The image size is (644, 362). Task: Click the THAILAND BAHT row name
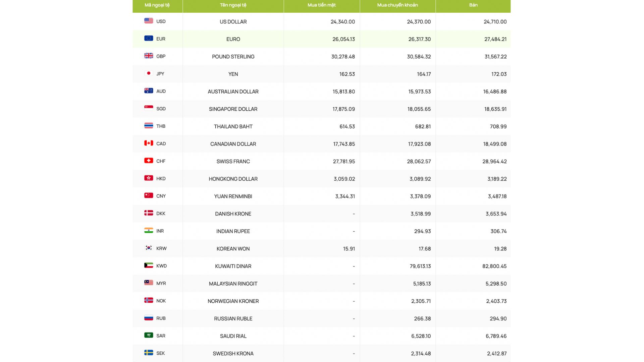click(x=233, y=126)
